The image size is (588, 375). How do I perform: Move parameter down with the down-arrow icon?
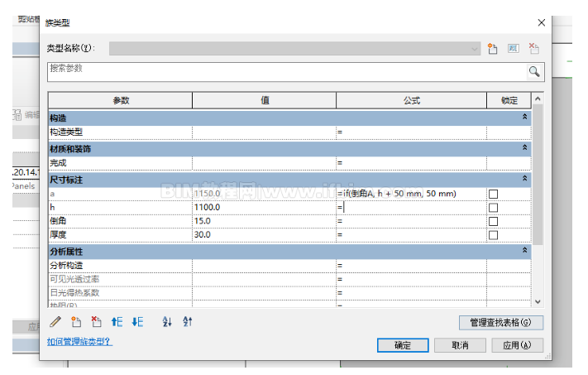point(137,322)
